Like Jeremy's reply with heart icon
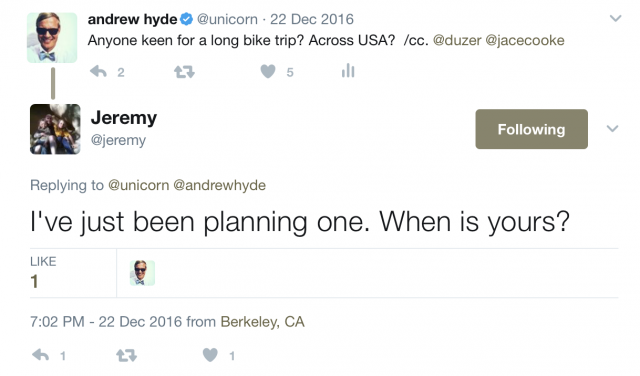This screenshot has width=640, height=376. click(x=210, y=355)
